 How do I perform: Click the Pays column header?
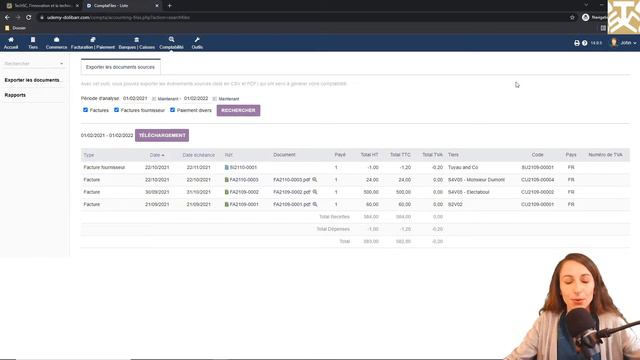coord(571,155)
